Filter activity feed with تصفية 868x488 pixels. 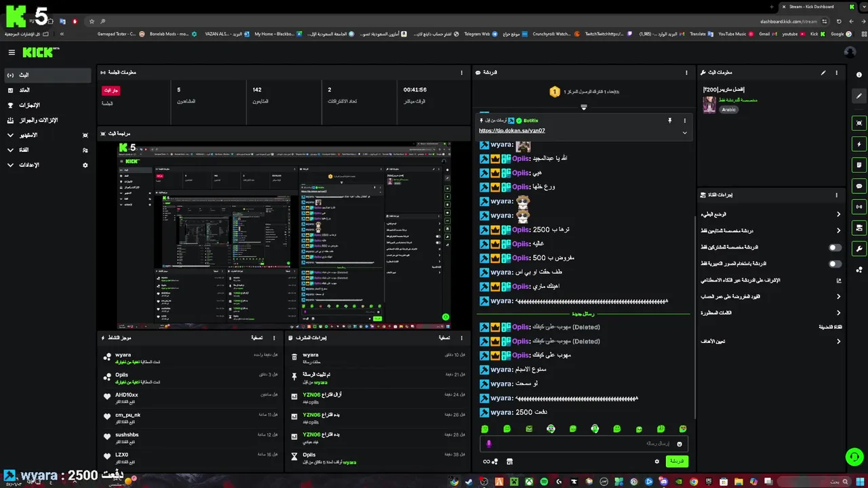[x=257, y=338]
